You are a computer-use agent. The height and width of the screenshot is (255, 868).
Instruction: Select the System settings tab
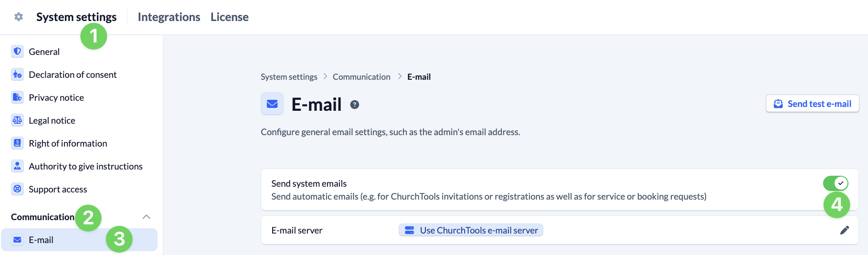[76, 17]
